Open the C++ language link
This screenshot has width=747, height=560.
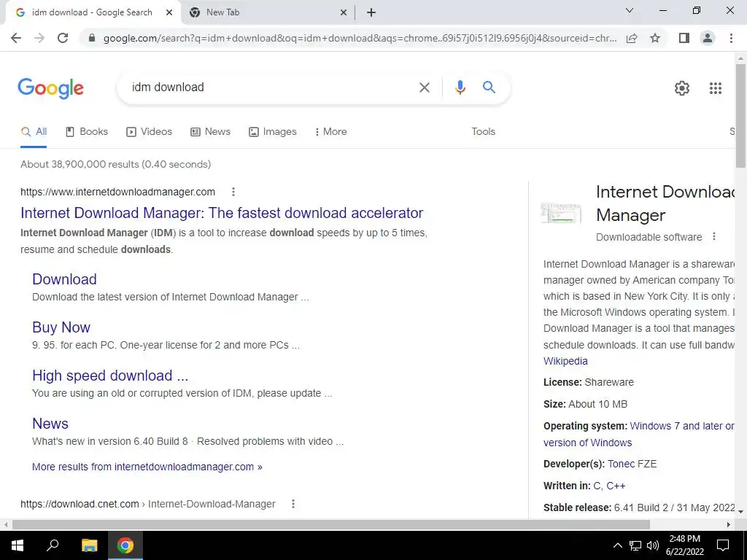coord(616,486)
